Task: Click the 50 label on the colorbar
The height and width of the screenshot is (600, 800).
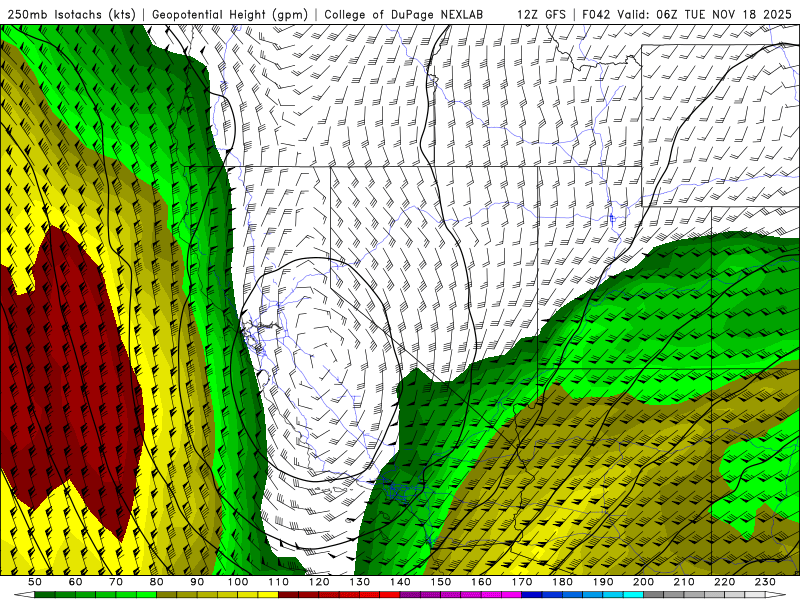Action: [x=35, y=582]
